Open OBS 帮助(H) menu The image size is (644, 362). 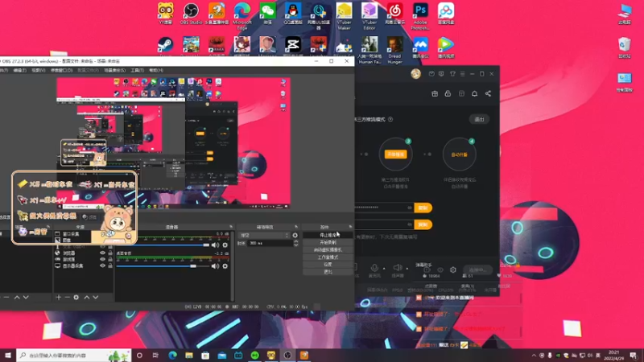(156, 70)
